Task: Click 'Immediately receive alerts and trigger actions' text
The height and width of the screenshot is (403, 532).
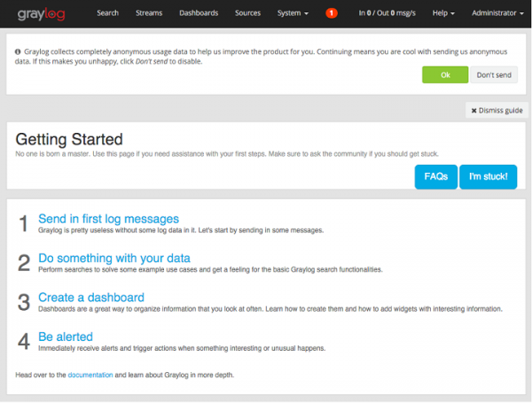Action: [182, 348]
